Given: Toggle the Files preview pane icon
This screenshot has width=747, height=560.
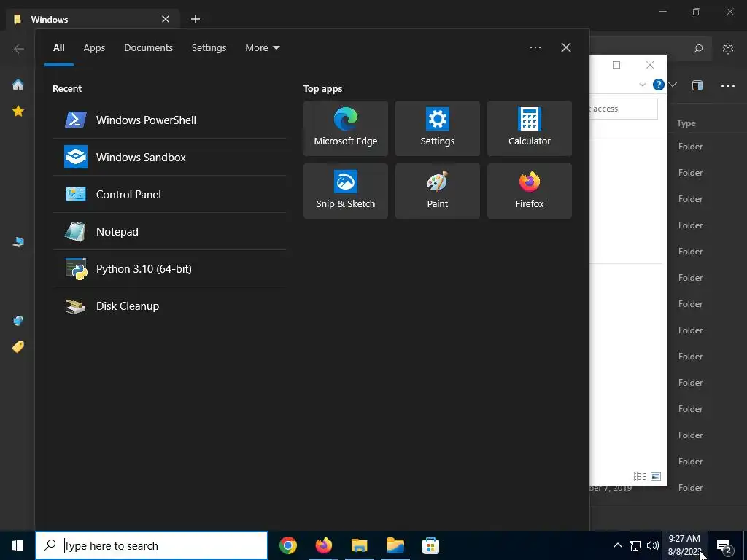Looking at the screenshot, I should (697, 85).
